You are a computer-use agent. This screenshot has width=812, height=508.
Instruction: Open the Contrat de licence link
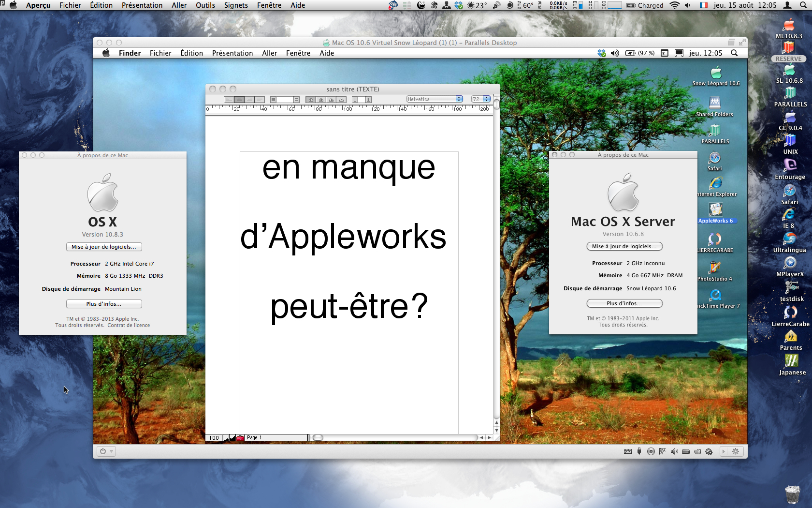pyautogui.click(x=129, y=325)
